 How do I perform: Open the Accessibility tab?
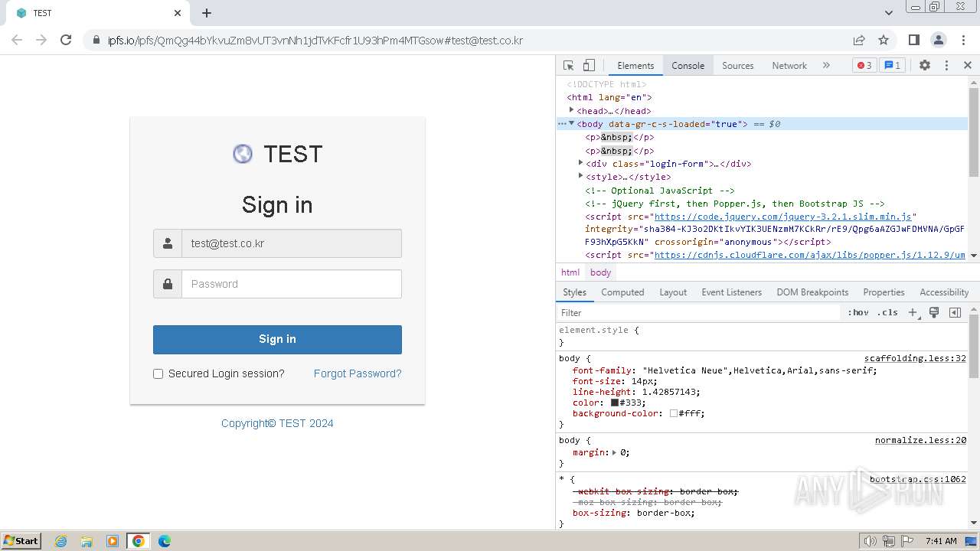pos(944,292)
